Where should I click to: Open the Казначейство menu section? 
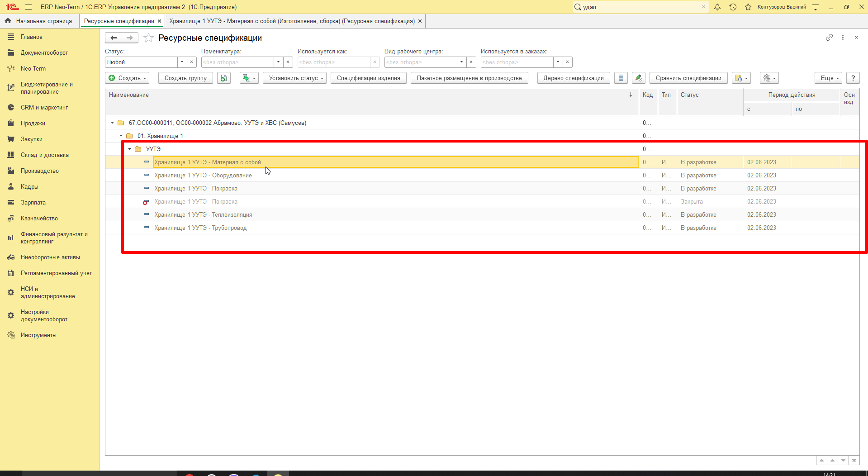point(39,218)
